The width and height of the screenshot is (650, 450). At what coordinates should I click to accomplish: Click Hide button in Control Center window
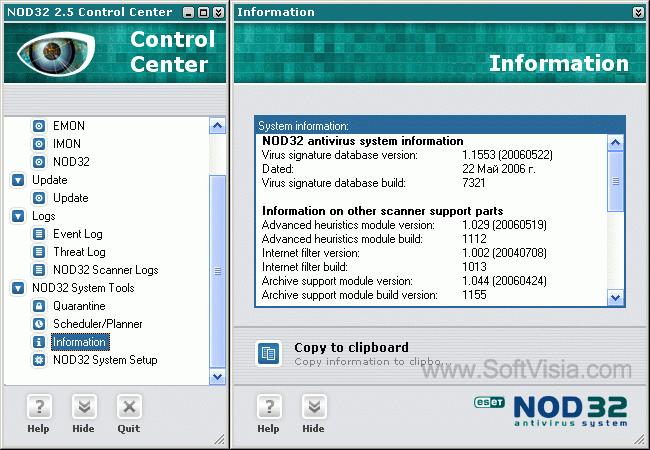click(x=84, y=407)
